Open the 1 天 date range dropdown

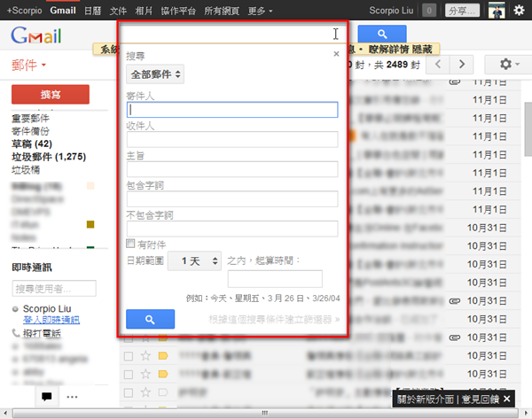[194, 260]
